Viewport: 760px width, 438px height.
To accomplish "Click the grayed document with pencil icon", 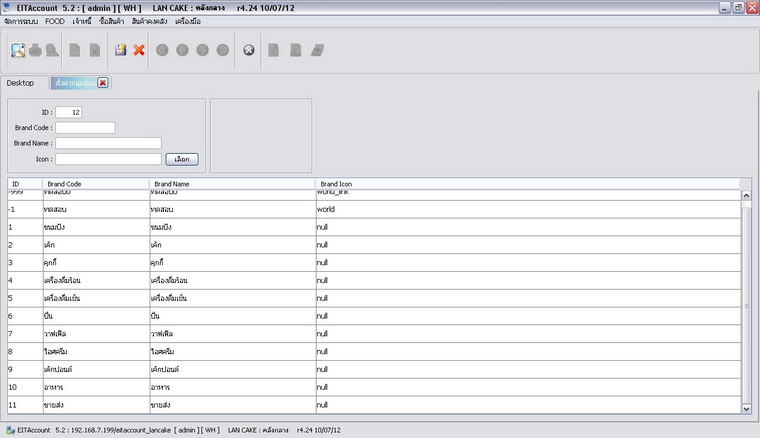I will [x=296, y=50].
